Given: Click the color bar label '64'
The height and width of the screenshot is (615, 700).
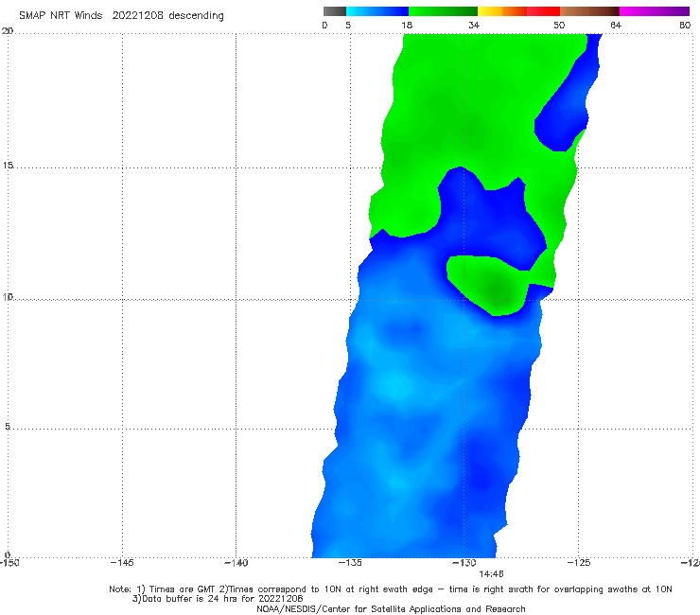Looking at the screenshot, I should [616, 26].
